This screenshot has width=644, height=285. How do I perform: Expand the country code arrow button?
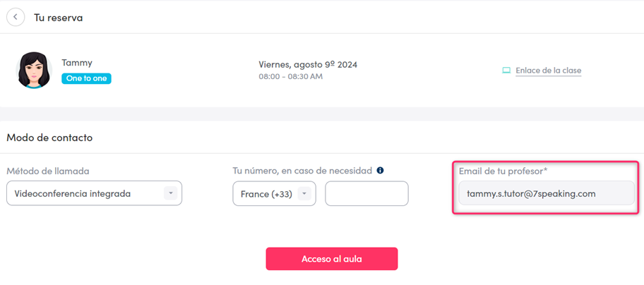click(305, 193)
